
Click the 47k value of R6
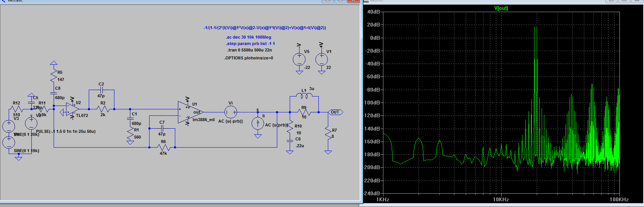tap(163, 153)
